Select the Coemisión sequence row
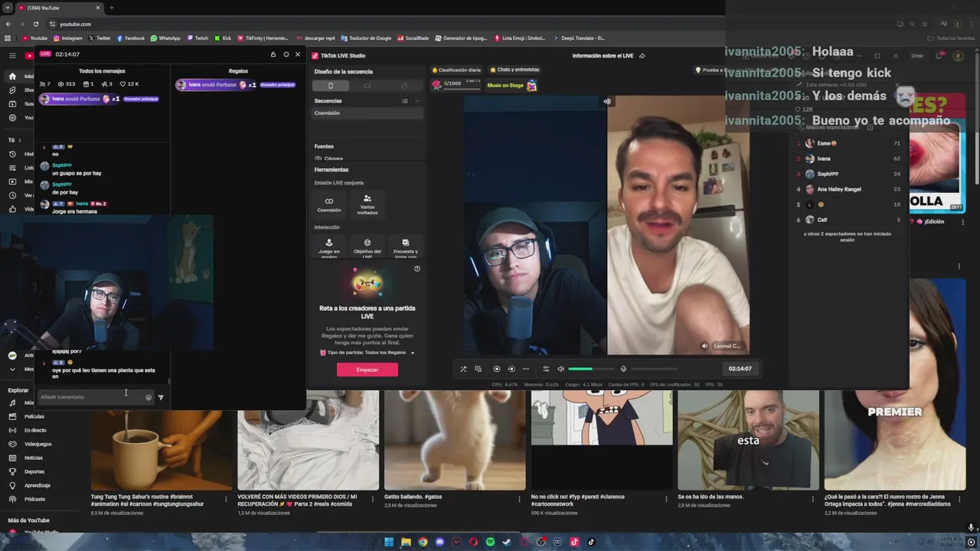980x551 pixels. coord(367,113)
